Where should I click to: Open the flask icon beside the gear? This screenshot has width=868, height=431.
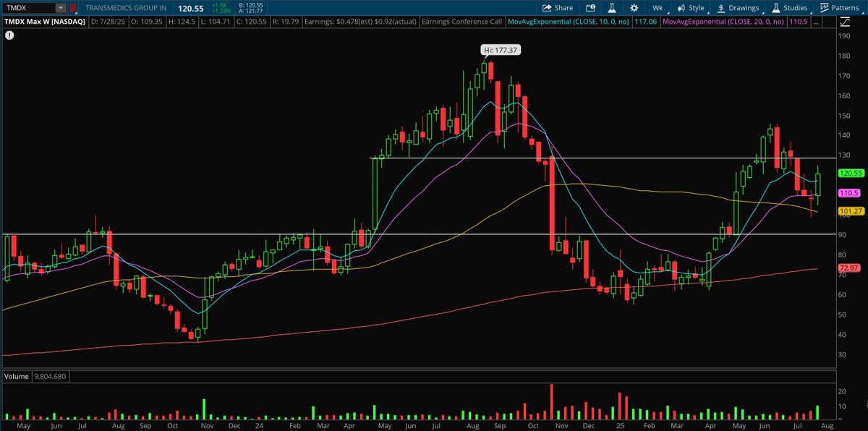point(611,8)
